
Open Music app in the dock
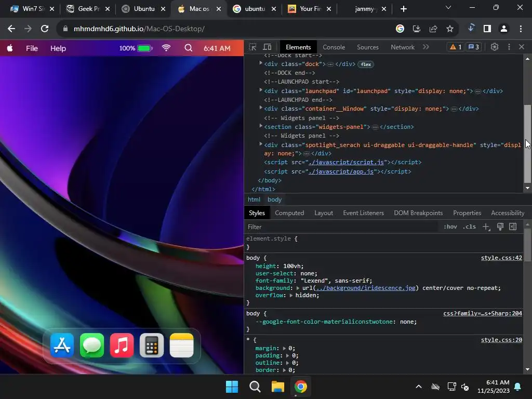[122, 345]
